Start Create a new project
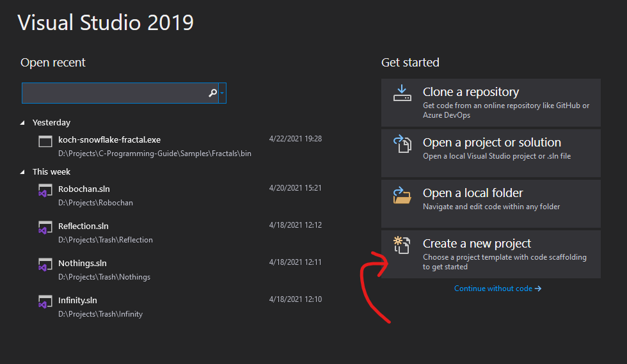 pos(491,254)
